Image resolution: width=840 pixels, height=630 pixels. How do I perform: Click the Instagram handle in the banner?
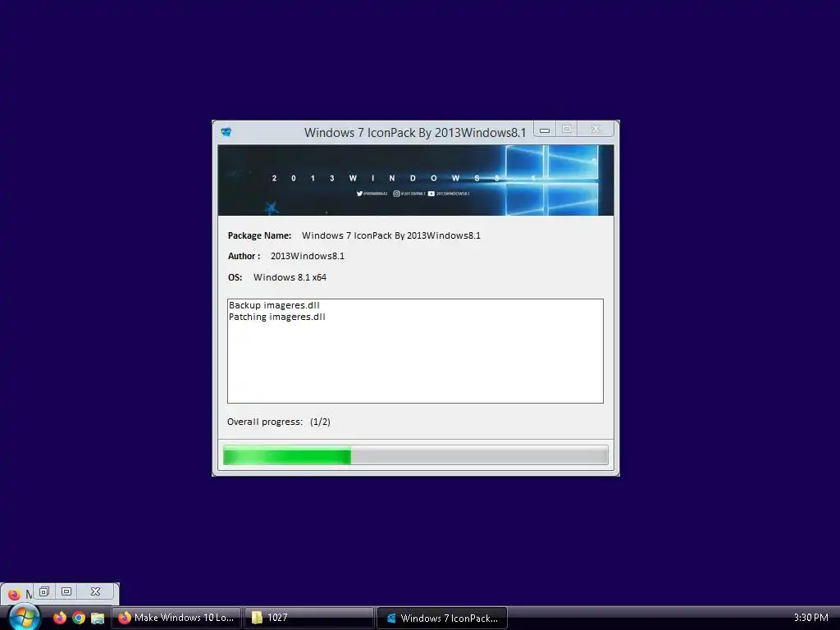click(x=409, y=194)
